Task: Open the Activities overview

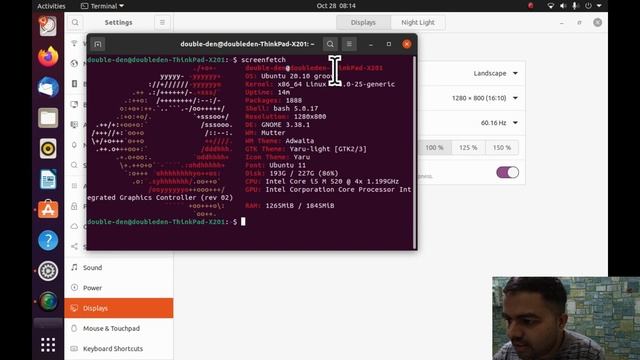Action: pyautogui.click(x=51, y=6)
